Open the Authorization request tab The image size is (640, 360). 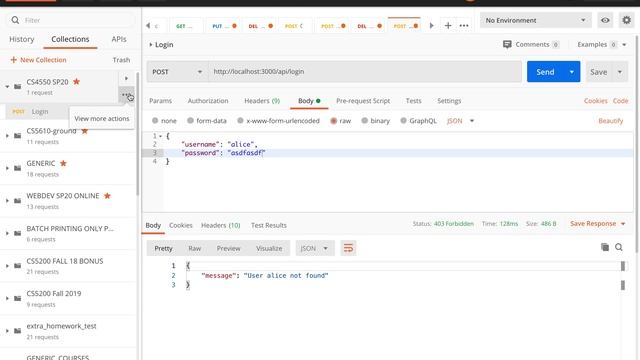coord(208,101)
